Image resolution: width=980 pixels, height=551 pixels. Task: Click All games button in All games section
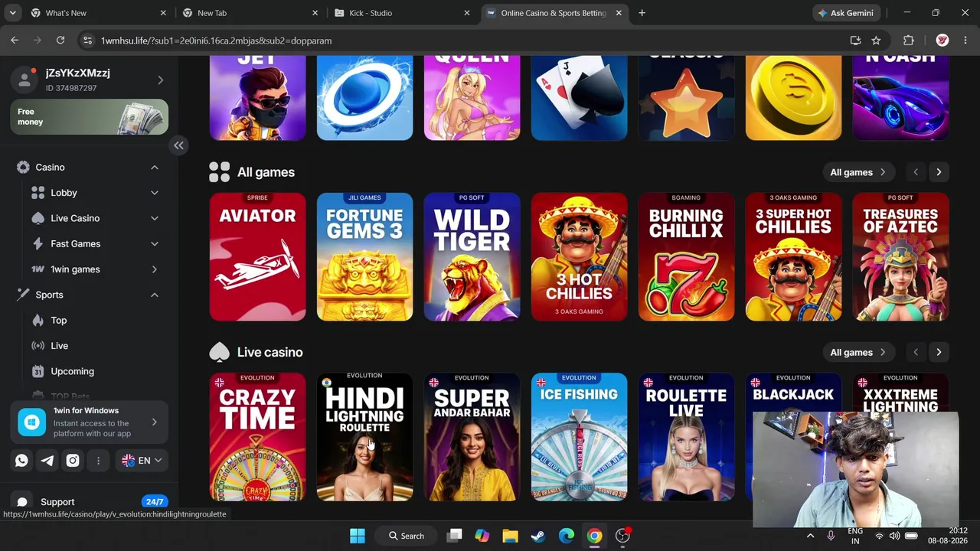[x=857, y=172]
